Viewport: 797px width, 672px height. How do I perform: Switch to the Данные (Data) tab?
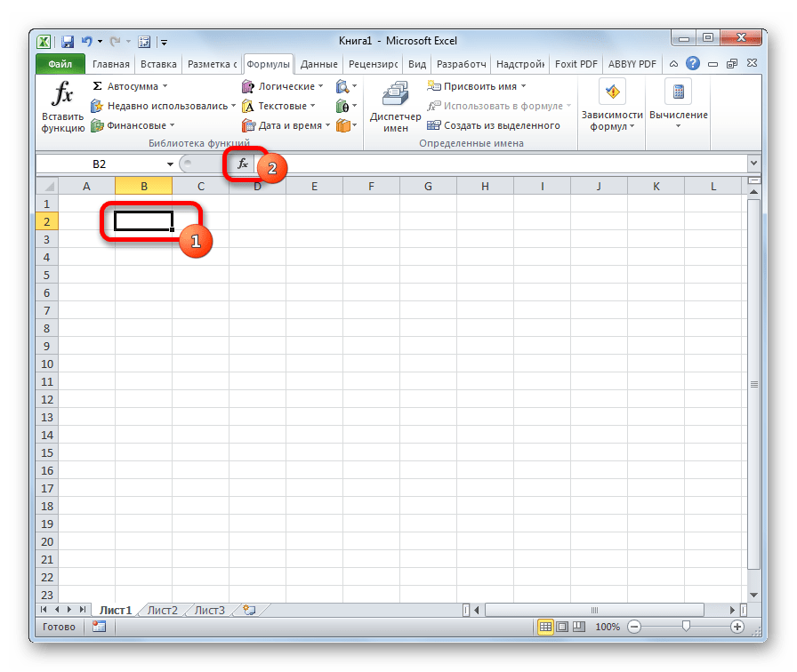[x=318, y=64]
